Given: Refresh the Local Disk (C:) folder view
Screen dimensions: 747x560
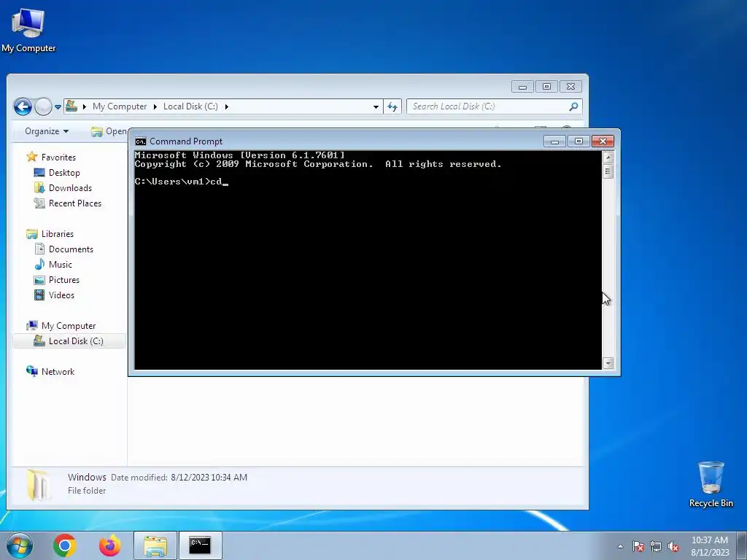Looking at the screenshot, I should [x=392, y=106].
